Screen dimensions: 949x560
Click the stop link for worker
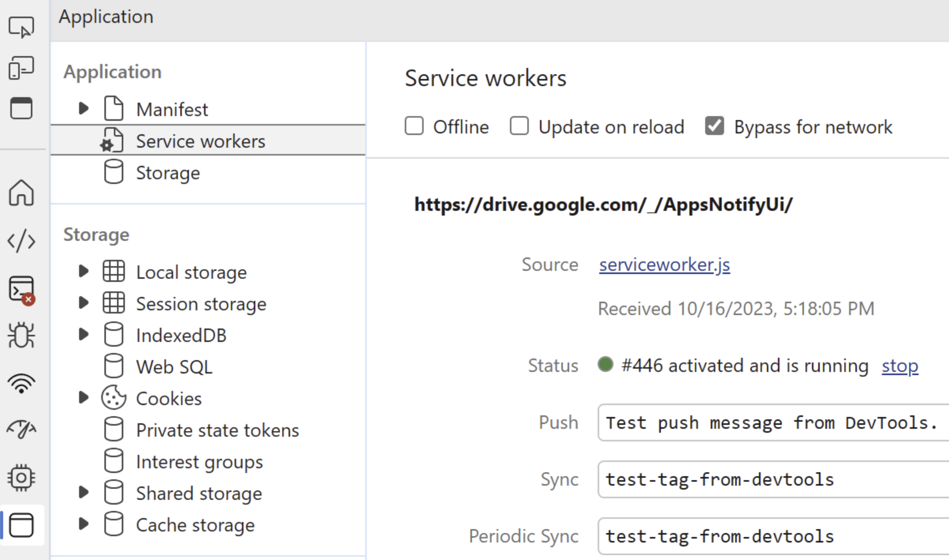(x=900, y=366)
